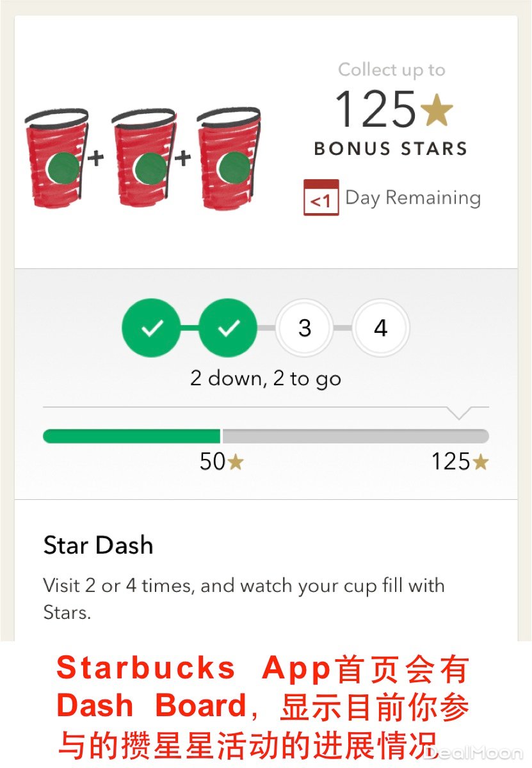Image resolution: width=532 pixels, height=768 pixels.
Task: Open the Star Dash heading
Action: pyautogui.click(x=98, y=545)
